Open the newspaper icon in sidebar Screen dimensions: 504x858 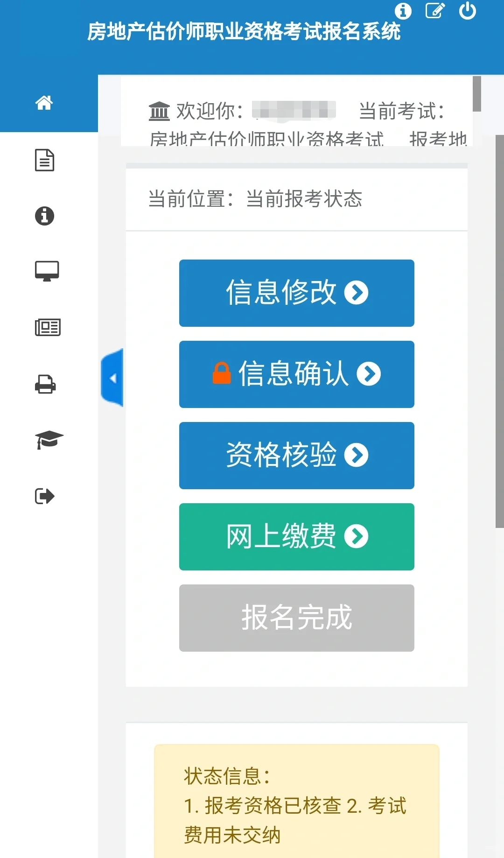pyautogui.click(x=48, y=327)
